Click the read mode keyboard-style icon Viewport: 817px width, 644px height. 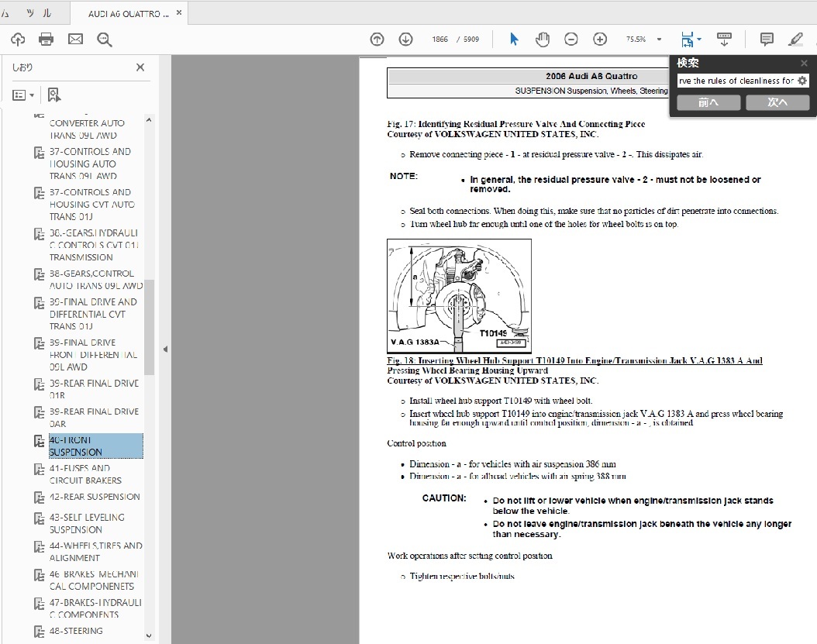tap(724, 39)
